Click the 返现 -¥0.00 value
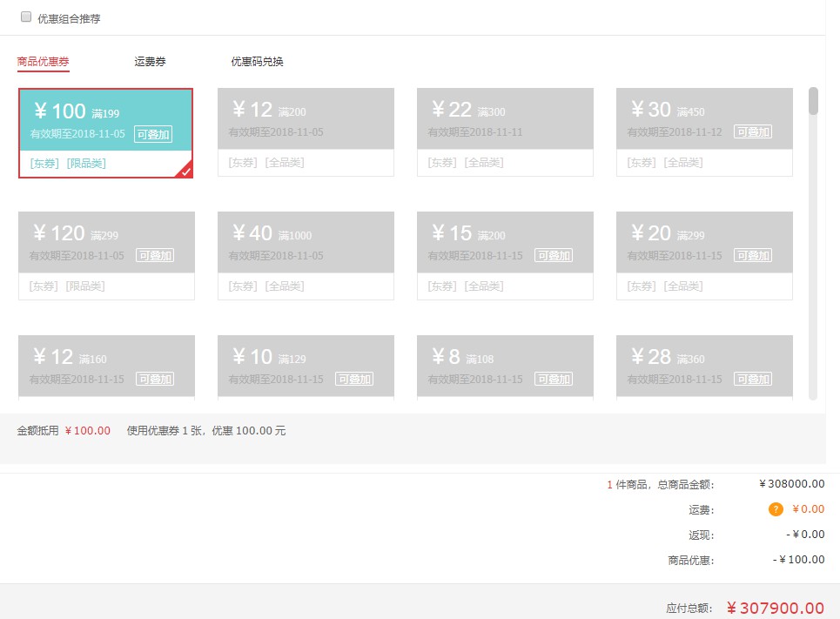This screenshot has height=619, width=840. click(x=805, y=535)
